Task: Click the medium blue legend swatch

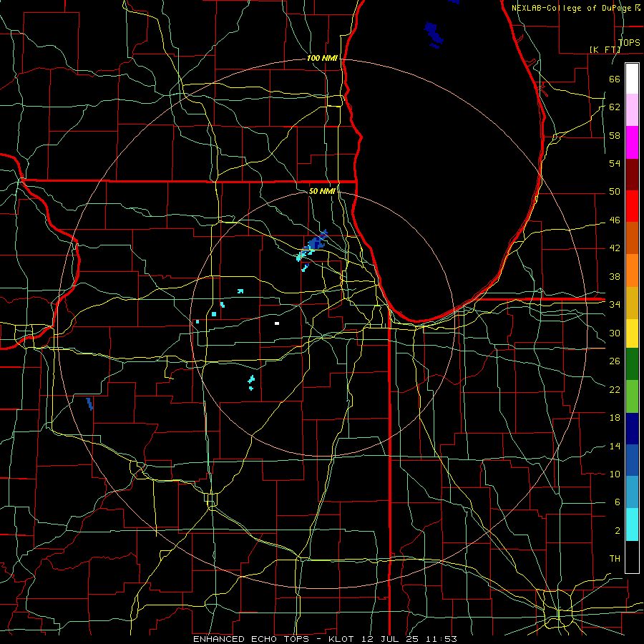Action: coord(632,461)
